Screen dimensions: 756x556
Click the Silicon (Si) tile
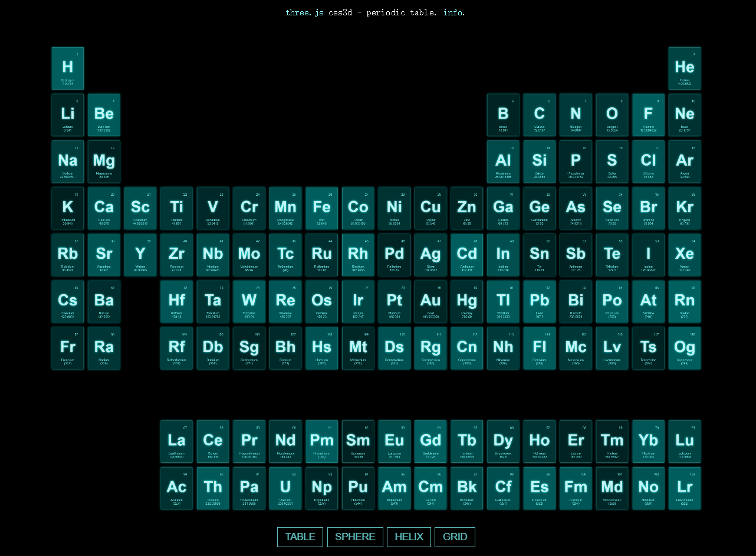click(x=540, y=162)
